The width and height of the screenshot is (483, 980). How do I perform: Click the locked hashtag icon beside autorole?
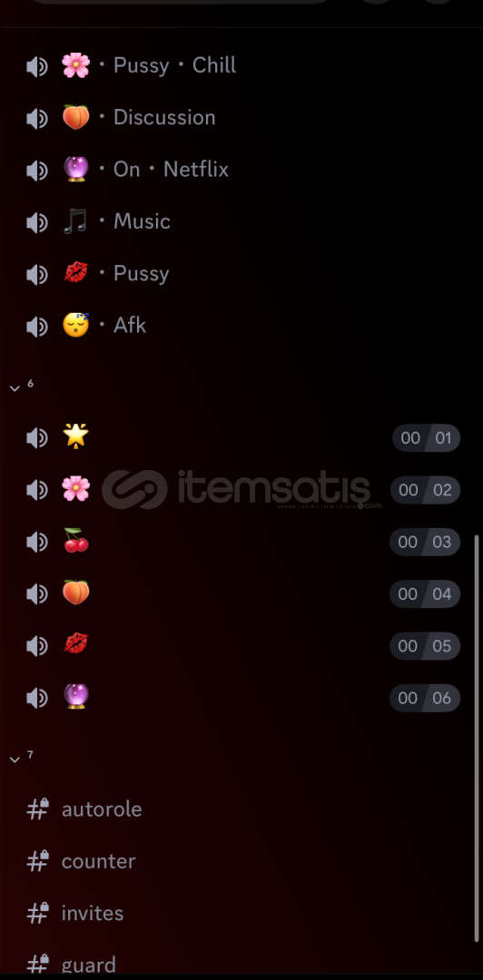tap(37, 808)
